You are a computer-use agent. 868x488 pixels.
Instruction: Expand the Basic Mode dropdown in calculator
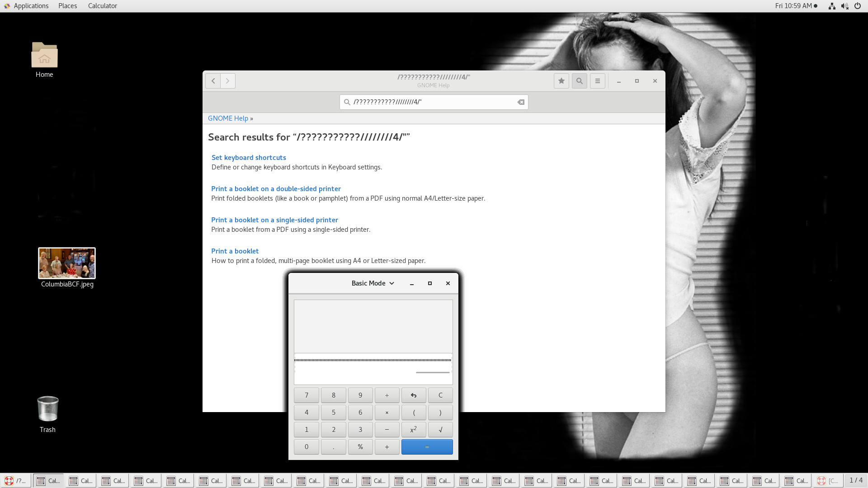(373, 283)
